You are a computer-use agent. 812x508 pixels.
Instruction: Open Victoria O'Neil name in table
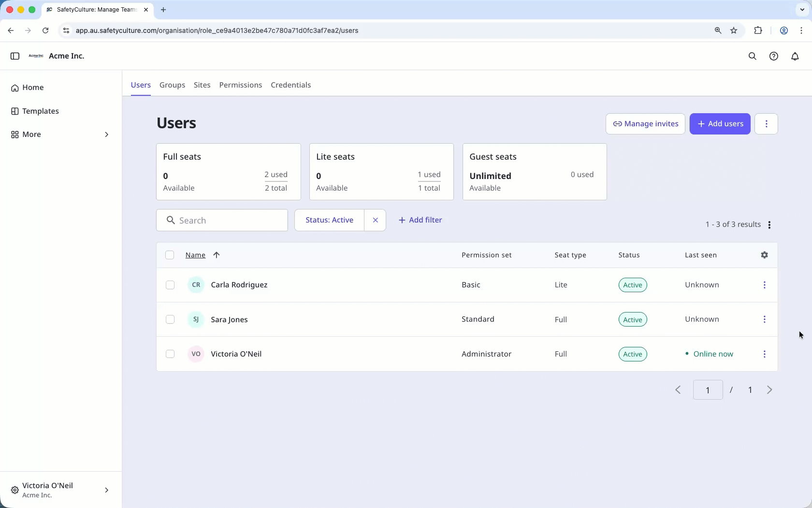236,354
